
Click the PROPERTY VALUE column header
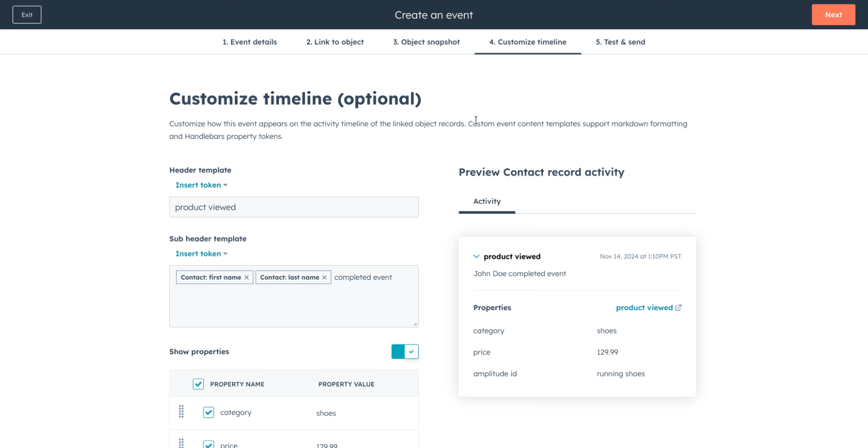tap(347, 384)
